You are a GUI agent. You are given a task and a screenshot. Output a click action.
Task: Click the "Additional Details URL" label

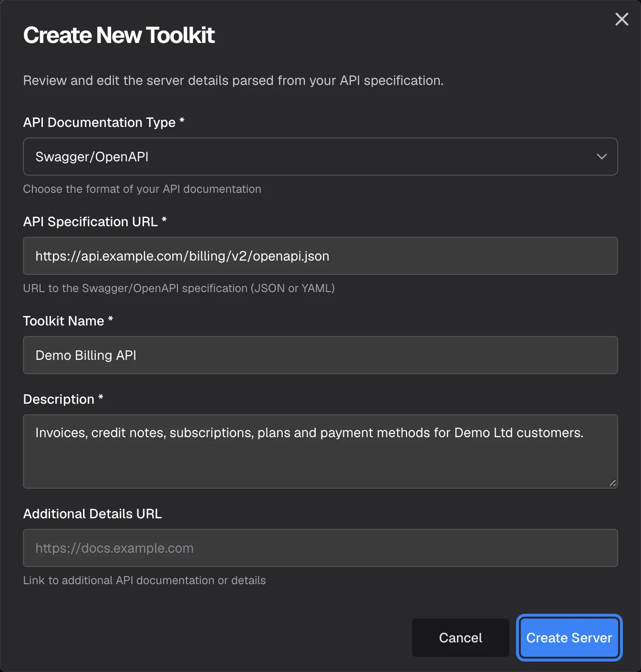click(x=93, y=514)
